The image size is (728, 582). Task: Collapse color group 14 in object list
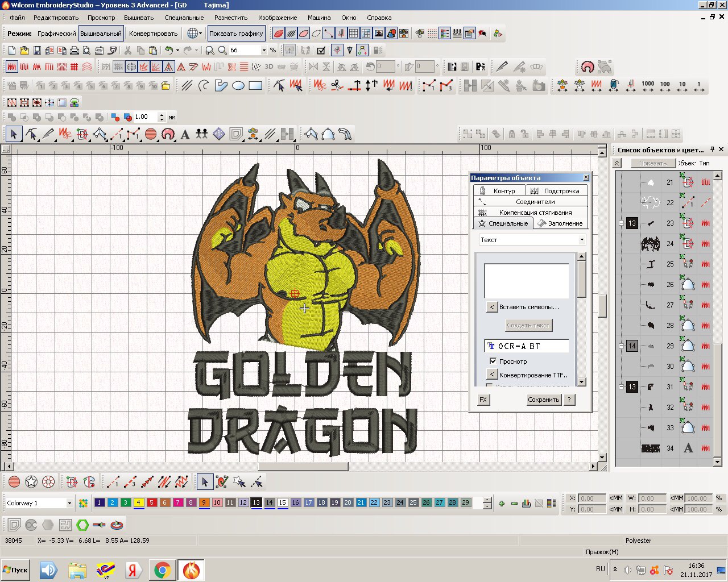tap(621, 346)
